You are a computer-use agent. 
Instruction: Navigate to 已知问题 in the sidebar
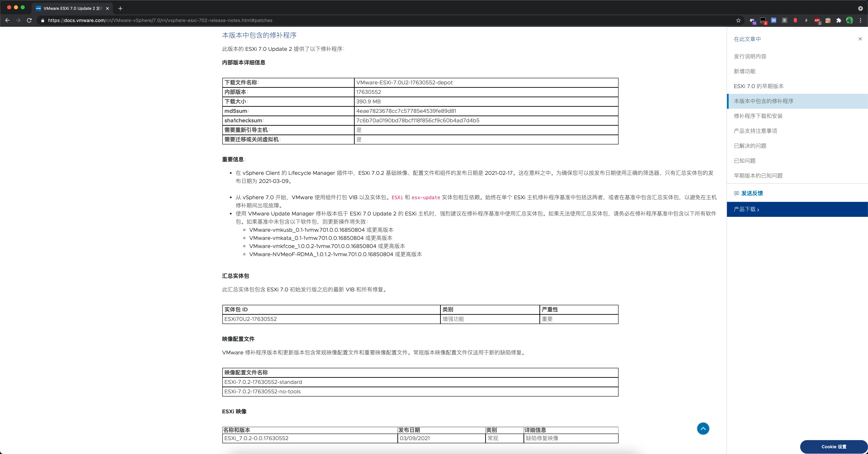pyautogui.click(x=744, y=161)
